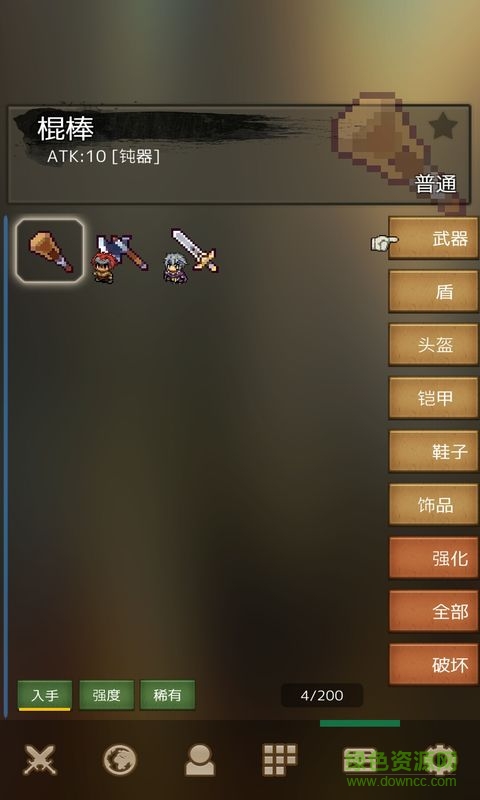Toggle the favorite star on 棍棒

click(x=443, y=126)
